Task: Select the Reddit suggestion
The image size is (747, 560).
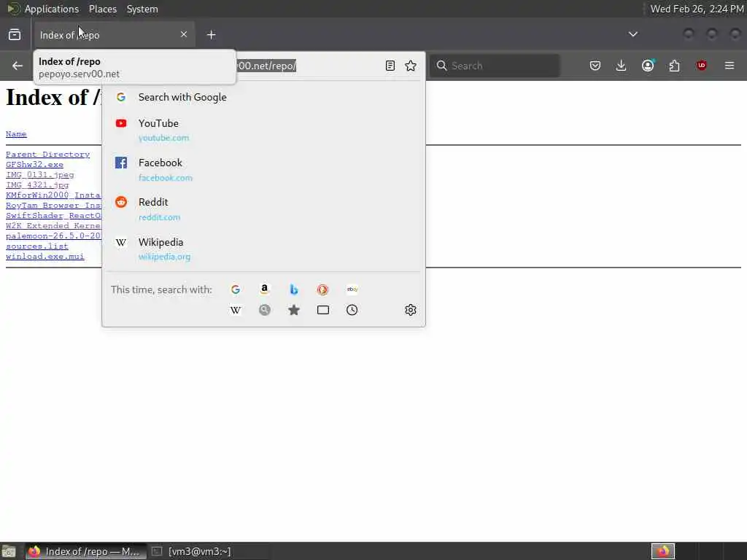Action: (x=263, y=209)
